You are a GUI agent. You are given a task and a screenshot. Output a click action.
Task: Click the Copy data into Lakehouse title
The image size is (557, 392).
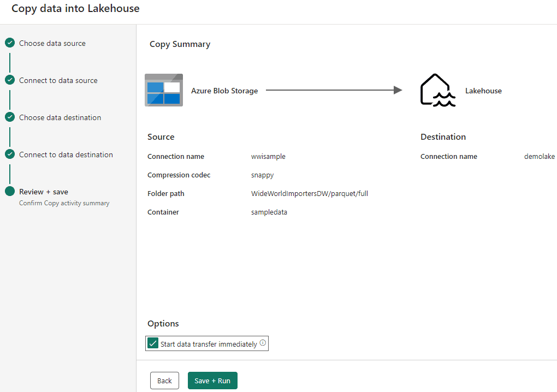(75, 9)
